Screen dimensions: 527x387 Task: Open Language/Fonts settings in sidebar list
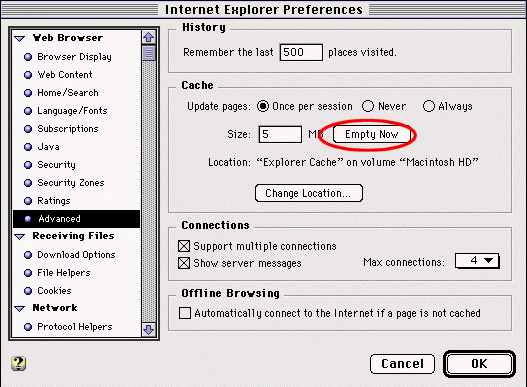[72, 111]
